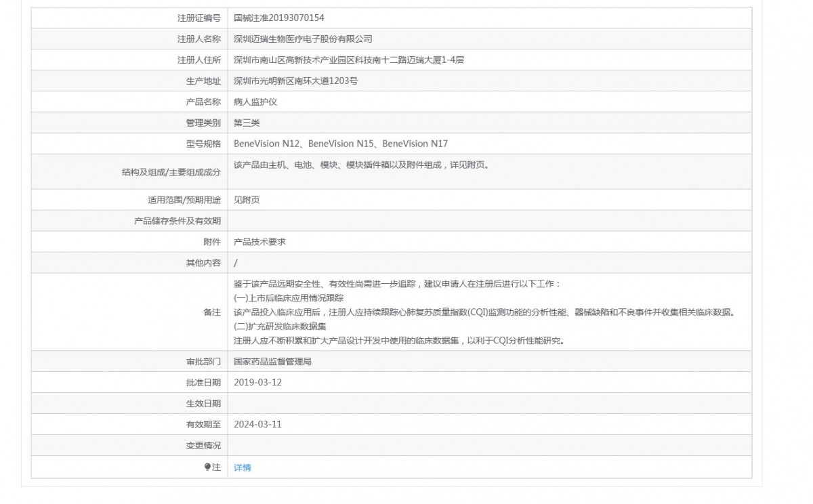The image size is (813, 504).
Task: Click the approval date 2019-03-12
Action: point(257,382)
